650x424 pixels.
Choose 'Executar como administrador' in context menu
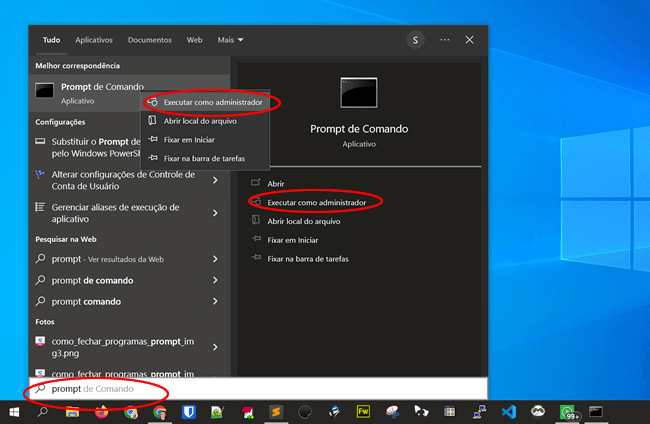coord(213,102)
